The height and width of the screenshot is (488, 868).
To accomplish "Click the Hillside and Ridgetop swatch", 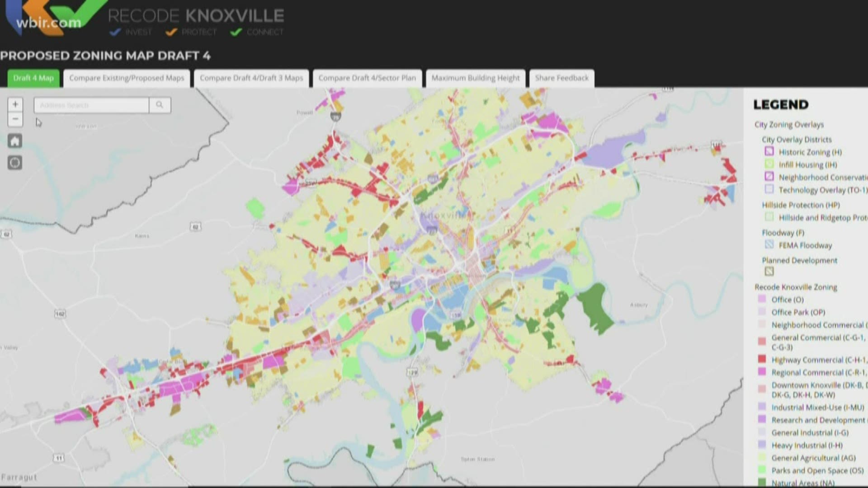I will [769, 217].
